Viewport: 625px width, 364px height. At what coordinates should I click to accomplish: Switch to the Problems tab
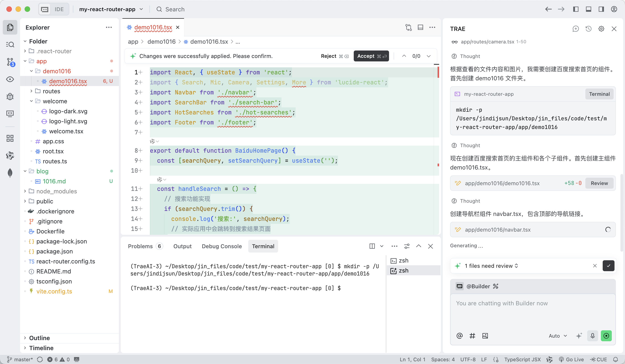[x=140, y=246]
